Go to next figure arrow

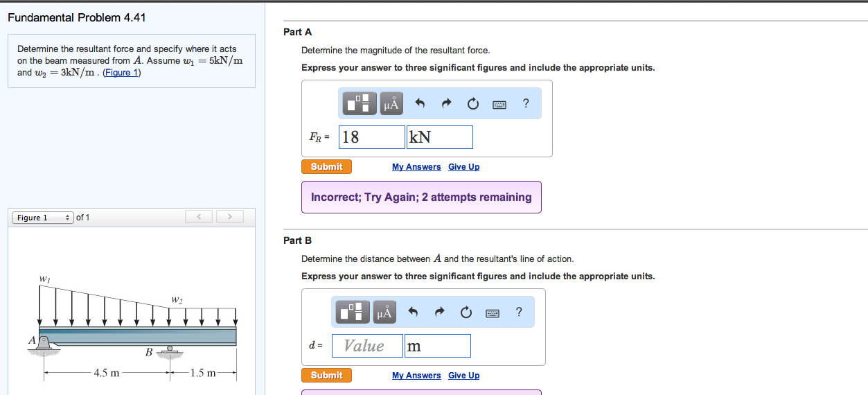coord(230,217)
